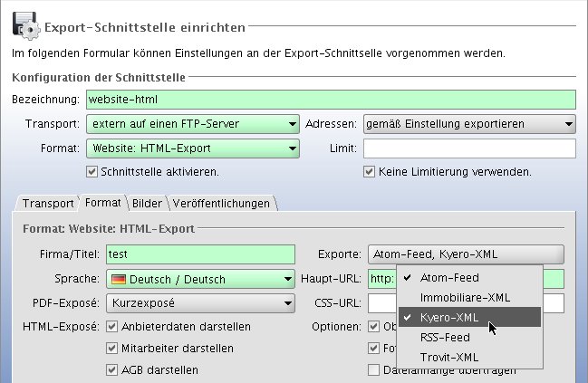Viewport: 588px width, 383px height.
Task: Open the Transport dropdown
Action: tap(193, 124)
